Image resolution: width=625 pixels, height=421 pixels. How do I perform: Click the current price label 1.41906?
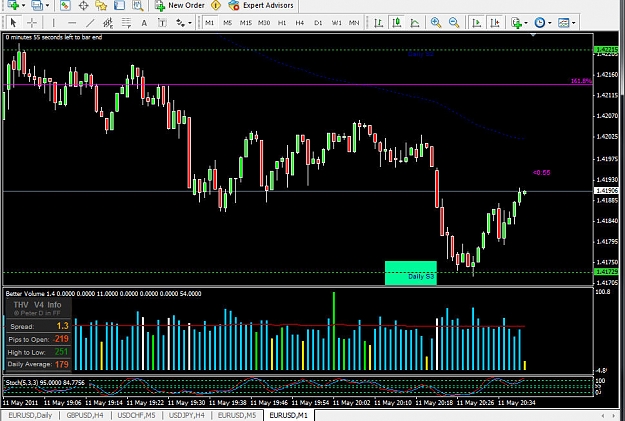(x=606, y=191)
